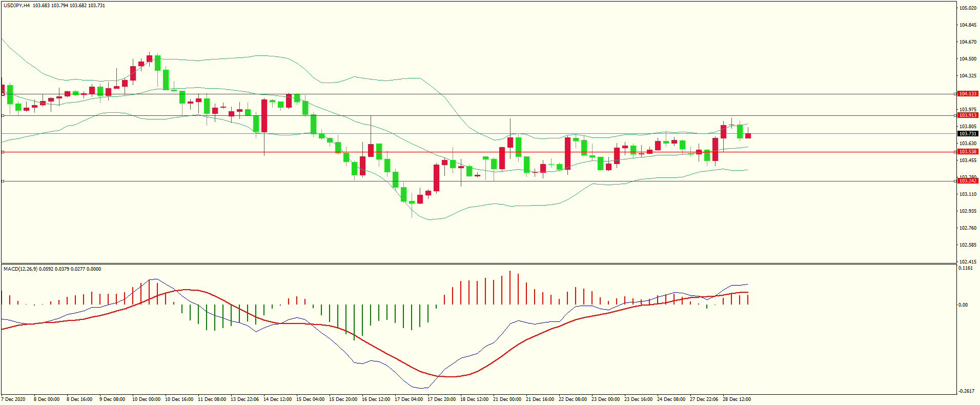Click the MACD(12,26,9) indicator label
The image size is (980, 405).
pos(20,269)
